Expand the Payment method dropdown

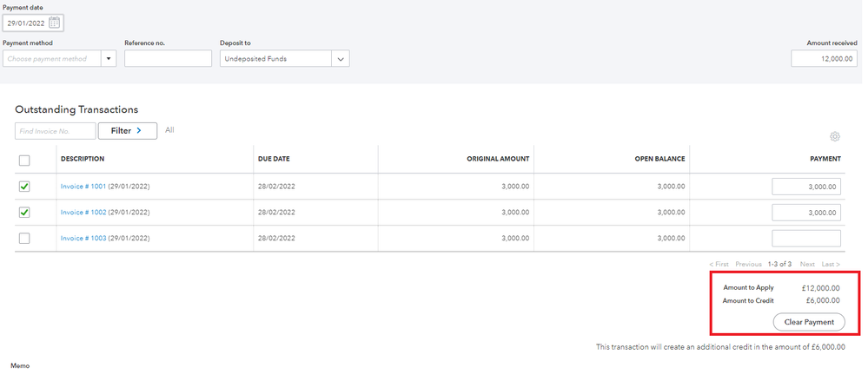[x=109, y=59]
